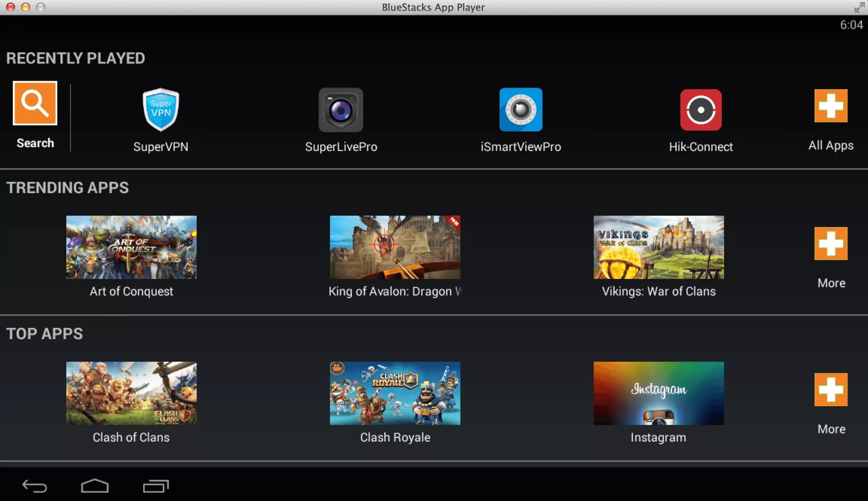Viewport: 868px width, 501px height.
Task: Click the Clash of Clans title text
Action: tap(131, 437)
